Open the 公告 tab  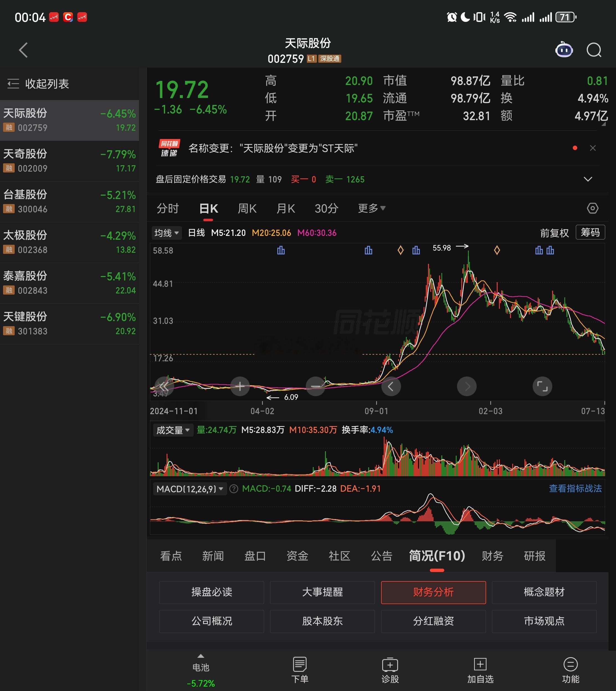point(381,556)
